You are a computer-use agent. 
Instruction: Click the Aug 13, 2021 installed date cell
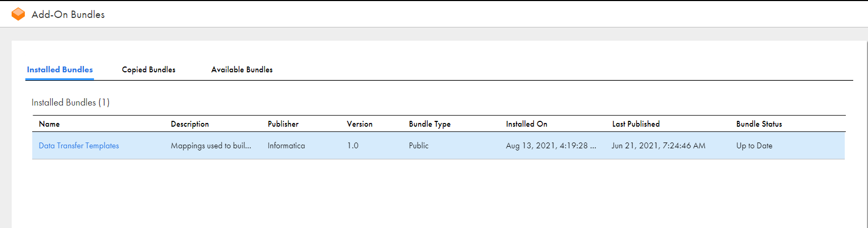pos(551,146)
